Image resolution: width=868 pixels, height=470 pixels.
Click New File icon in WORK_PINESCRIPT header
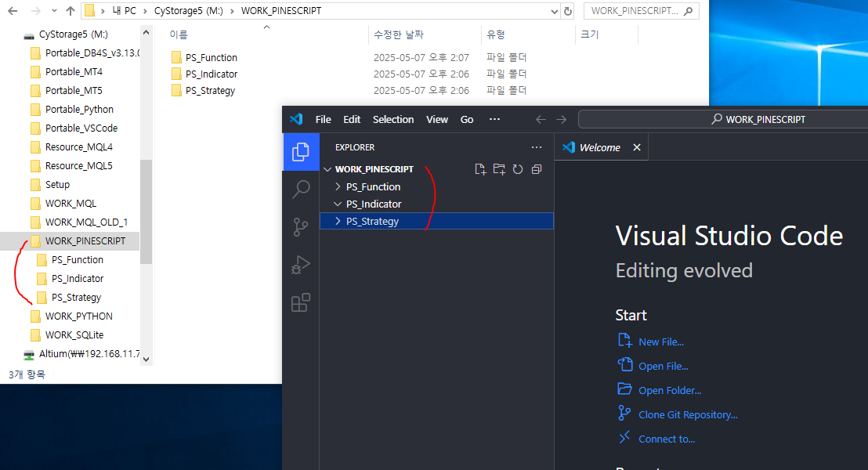tap(480, 169)
